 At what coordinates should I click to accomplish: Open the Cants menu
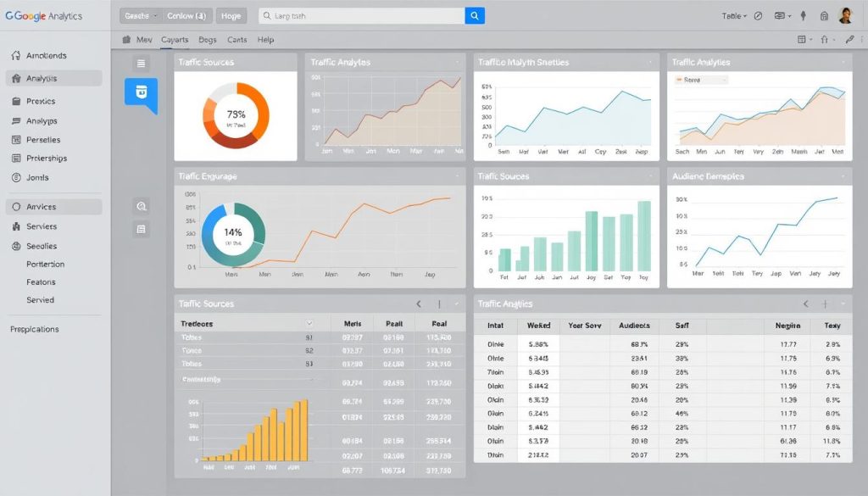click(x=236, y=39)
